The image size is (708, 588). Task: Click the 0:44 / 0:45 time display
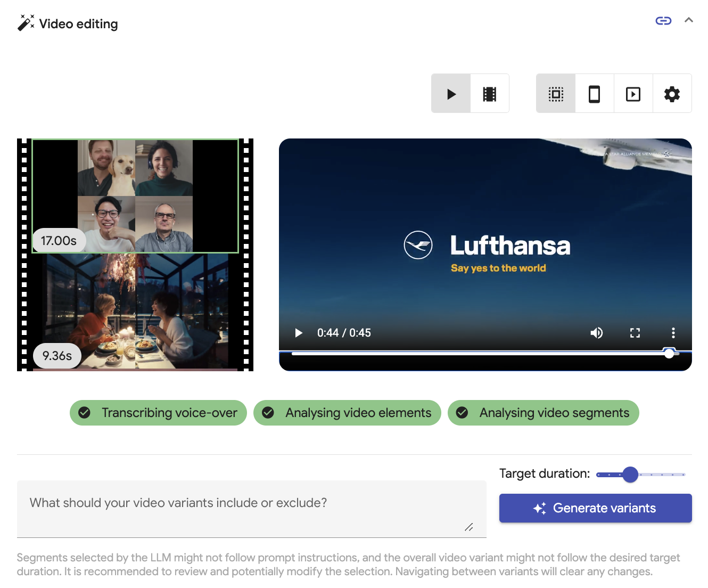344,333
